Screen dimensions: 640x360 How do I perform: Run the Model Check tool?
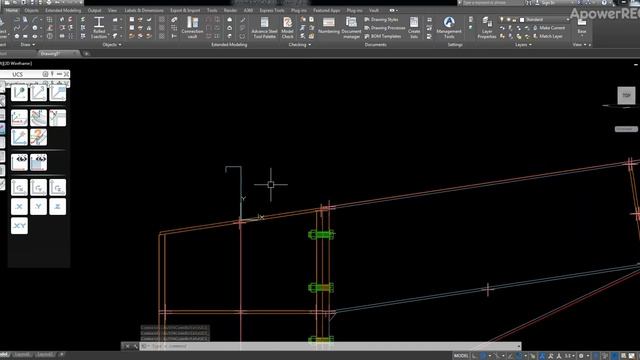pyautogui.click(x=287, y=28)
